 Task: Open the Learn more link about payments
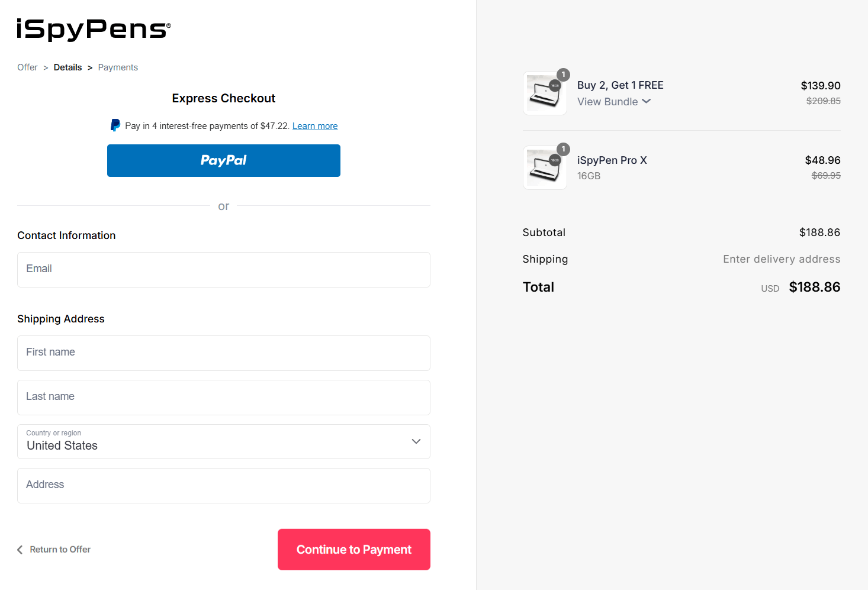(x=314, y=125)
